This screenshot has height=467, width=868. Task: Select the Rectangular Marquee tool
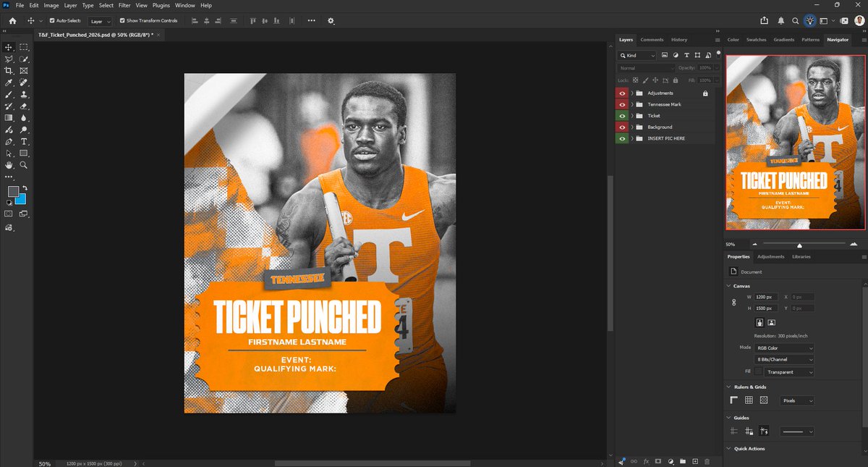[24, 47]
